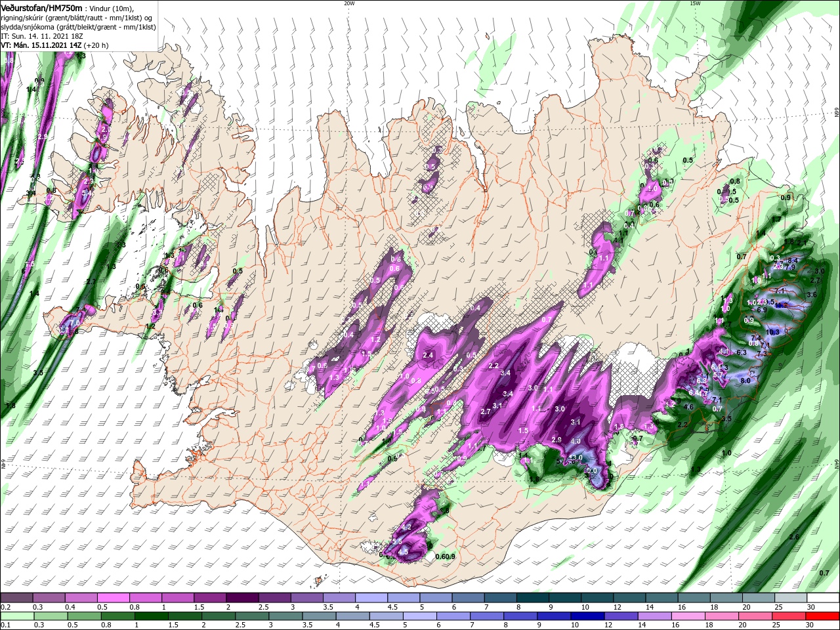The image size is (840, 630).
Task: Click the '15W' longitude label
Action: tap(695, 3)
